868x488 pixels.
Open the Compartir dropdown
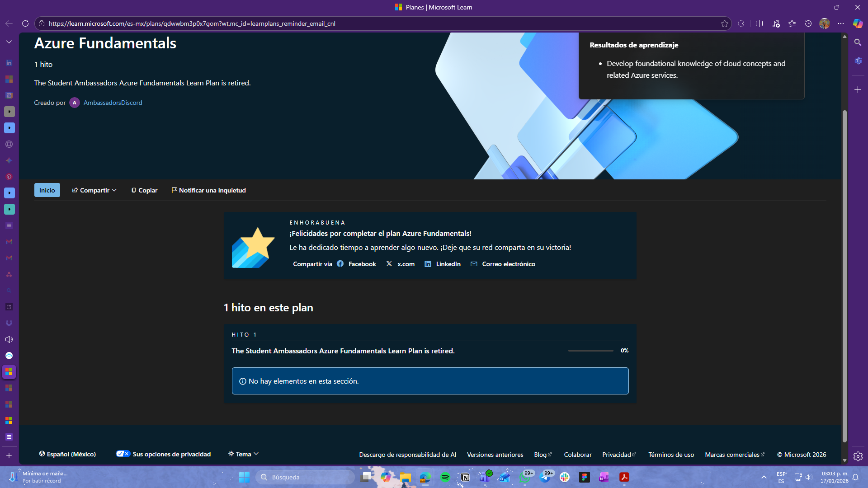94,190
